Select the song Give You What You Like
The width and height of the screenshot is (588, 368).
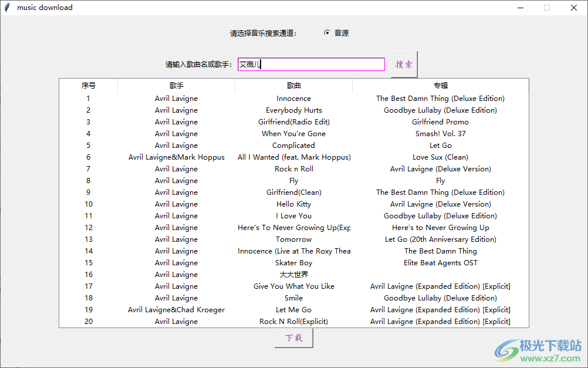point(293,286)
